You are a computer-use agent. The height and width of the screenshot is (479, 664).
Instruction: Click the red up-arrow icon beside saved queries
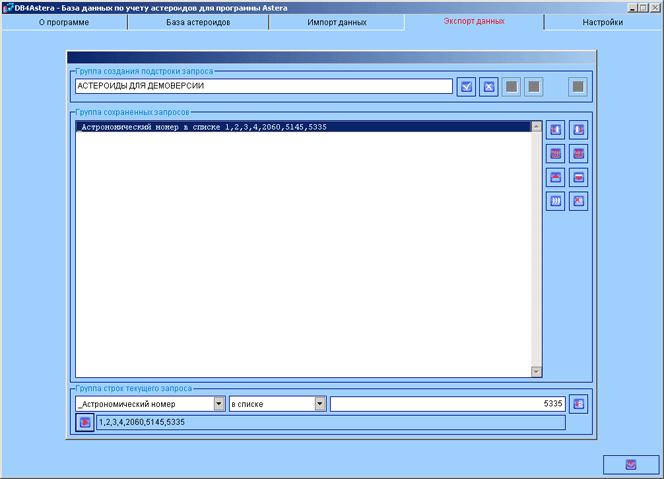click(x=555, y=177)
